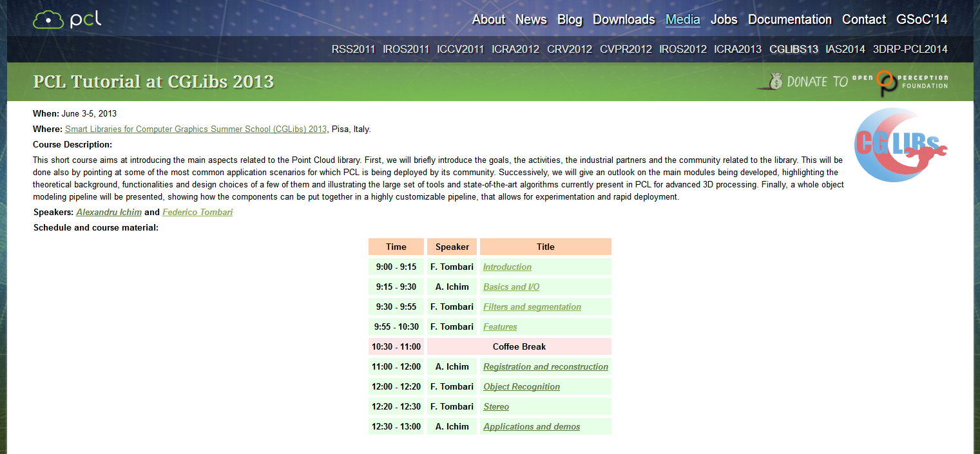Open the About menu
Image resolution: width=980 pixels, height=454 pixels.
click(488, 19)
